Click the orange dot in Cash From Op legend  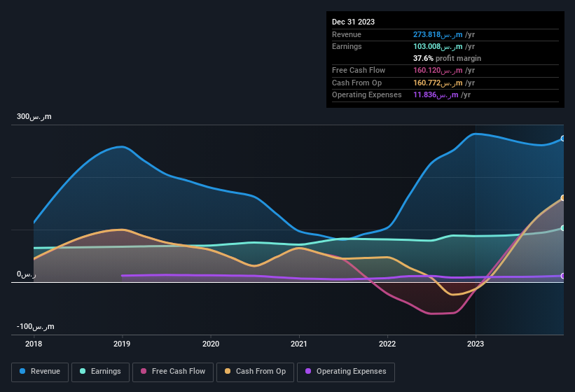228,372
